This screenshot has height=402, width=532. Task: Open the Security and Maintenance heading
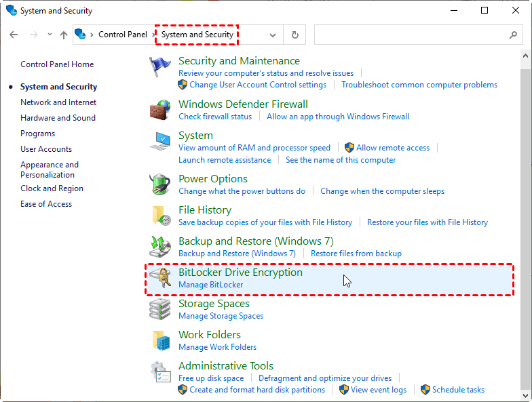pyautogui.click(x=239, y=61)
